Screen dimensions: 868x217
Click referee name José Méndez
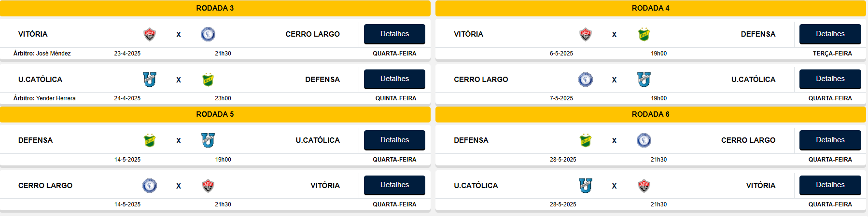pyautogui.click(x=53, y=54)
